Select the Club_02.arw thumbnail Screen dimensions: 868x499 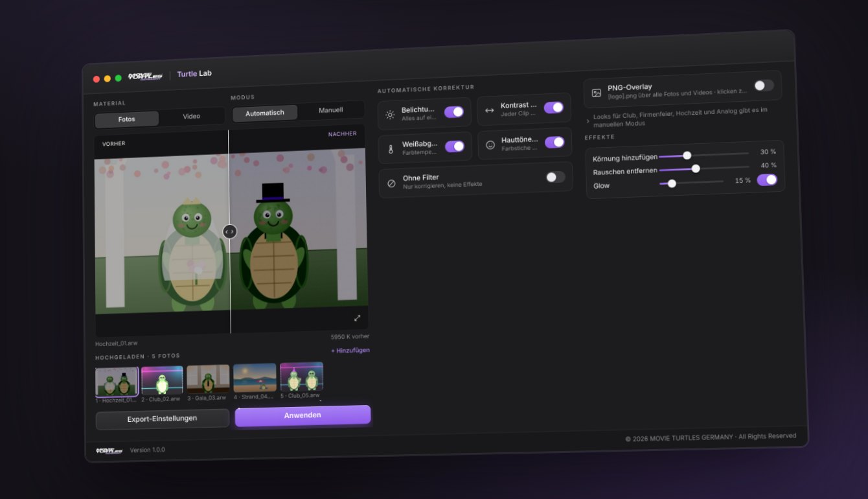point(162,380)
